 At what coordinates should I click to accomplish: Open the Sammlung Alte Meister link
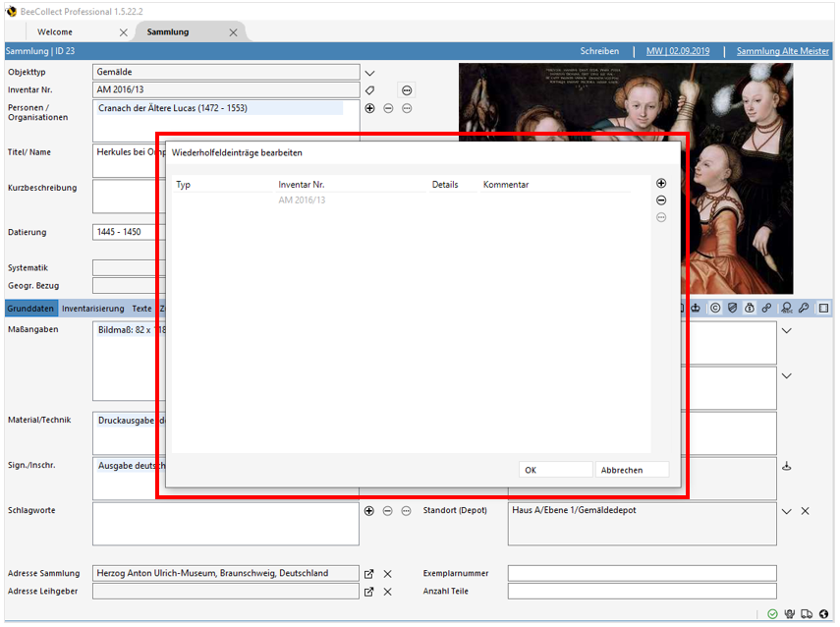[x=782, y=51]
